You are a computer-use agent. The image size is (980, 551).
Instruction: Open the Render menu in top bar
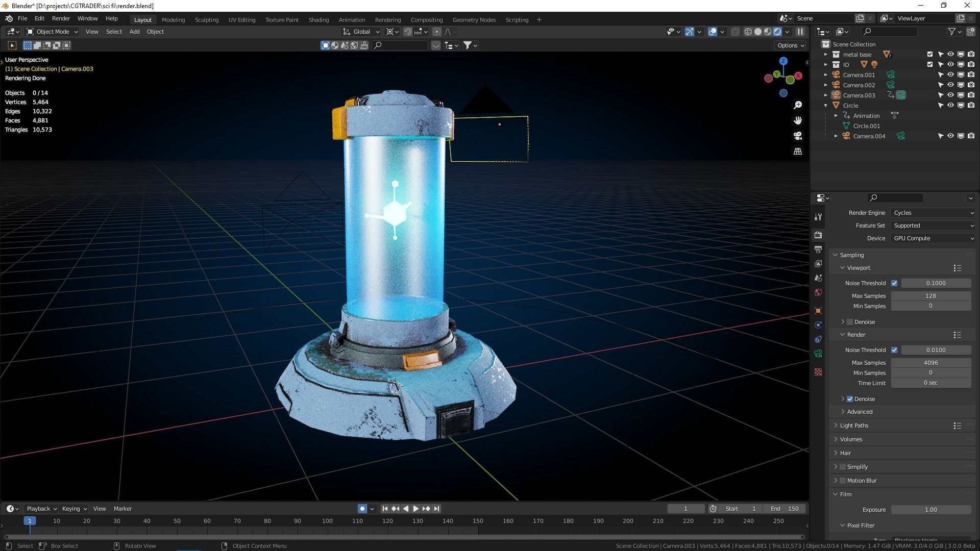tap(61, 18)
